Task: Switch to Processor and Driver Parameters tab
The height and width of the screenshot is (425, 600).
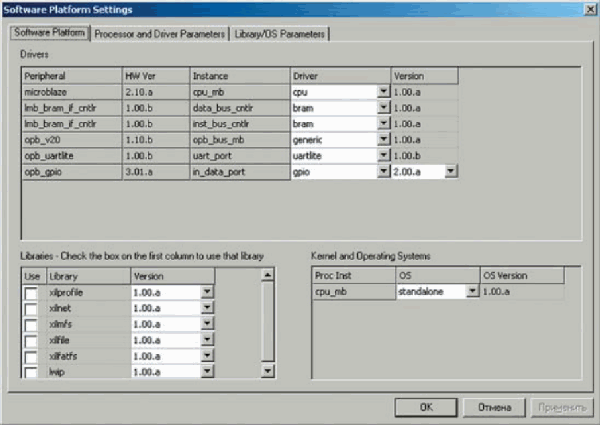Action: [160, 34]
